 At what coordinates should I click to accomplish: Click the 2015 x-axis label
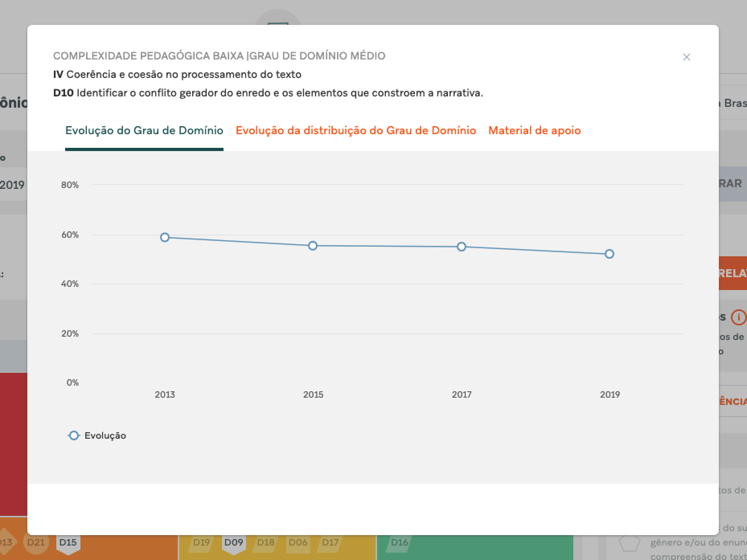coord(313,394)
